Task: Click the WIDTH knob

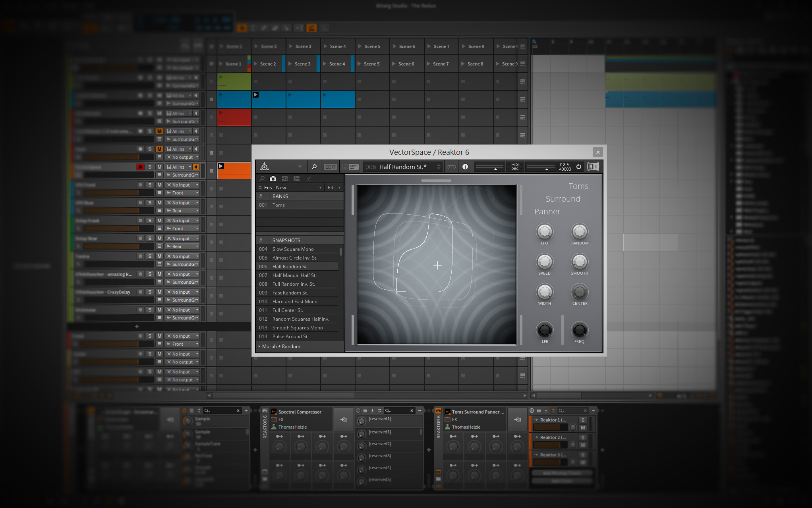Action: tap(545, 292)
